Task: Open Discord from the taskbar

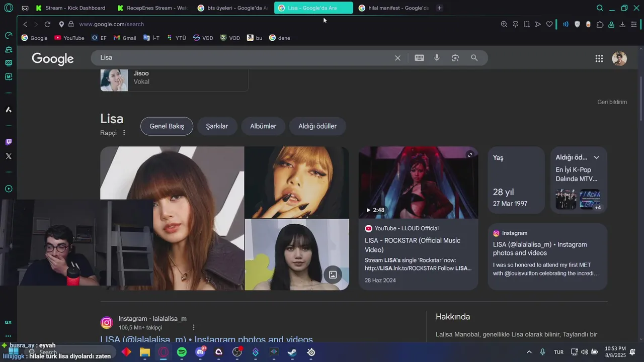Action: tap(200, 352)
